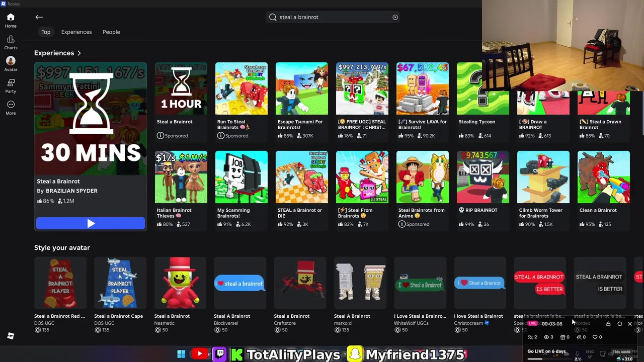
Task: Open Climb Worm Tower for Brainrots thumbnail
Action: [x=543, y=177]
